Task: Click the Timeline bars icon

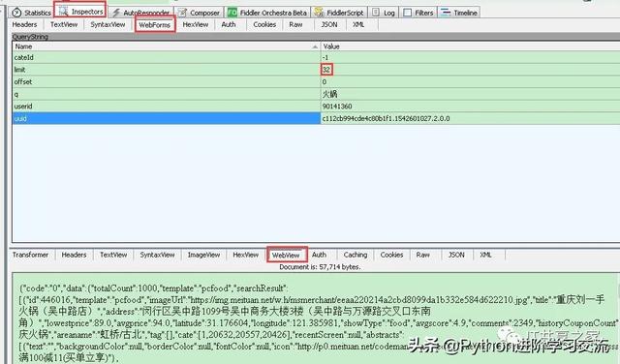Action: click(x=446, y=13)
